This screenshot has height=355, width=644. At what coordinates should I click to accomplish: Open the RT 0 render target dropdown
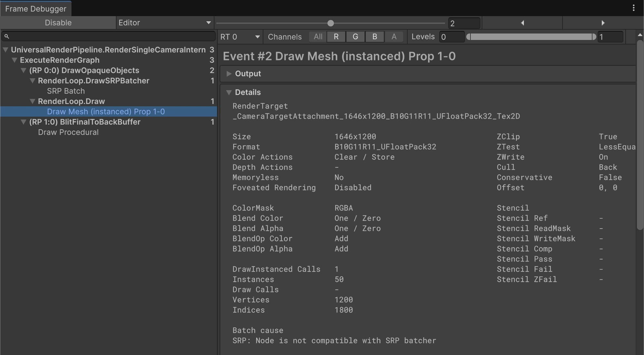(240, 37)
